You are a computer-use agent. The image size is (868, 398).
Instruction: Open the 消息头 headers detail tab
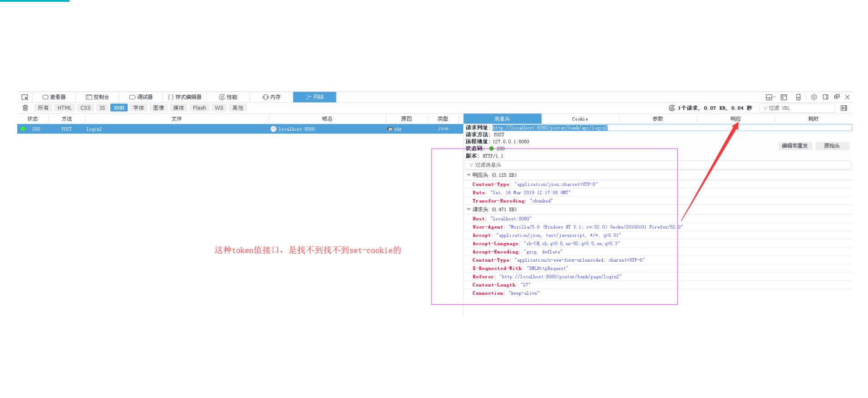502,119
